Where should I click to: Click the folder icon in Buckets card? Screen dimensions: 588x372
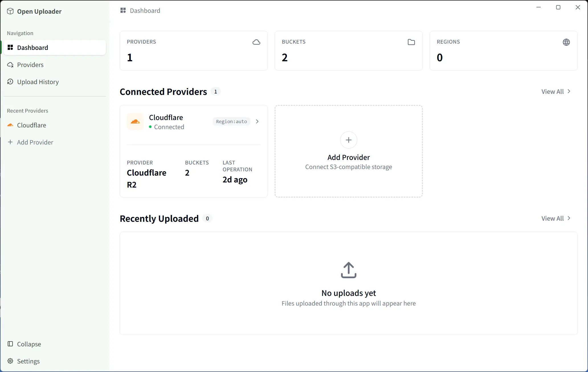pos(411,42)
